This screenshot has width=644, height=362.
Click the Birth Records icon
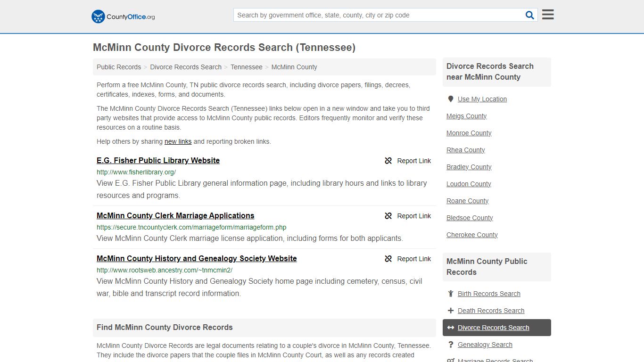click(451, 294)
